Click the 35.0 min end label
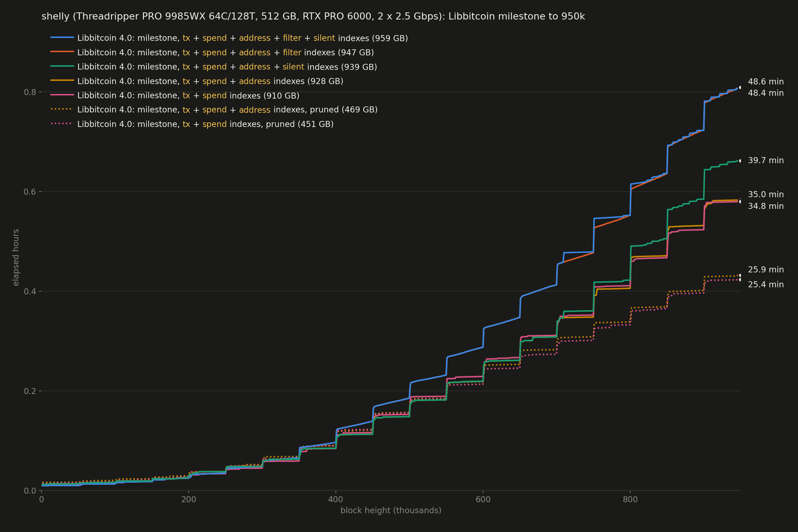This screenshot has height=532, width=798. click(x=766, y=194)
